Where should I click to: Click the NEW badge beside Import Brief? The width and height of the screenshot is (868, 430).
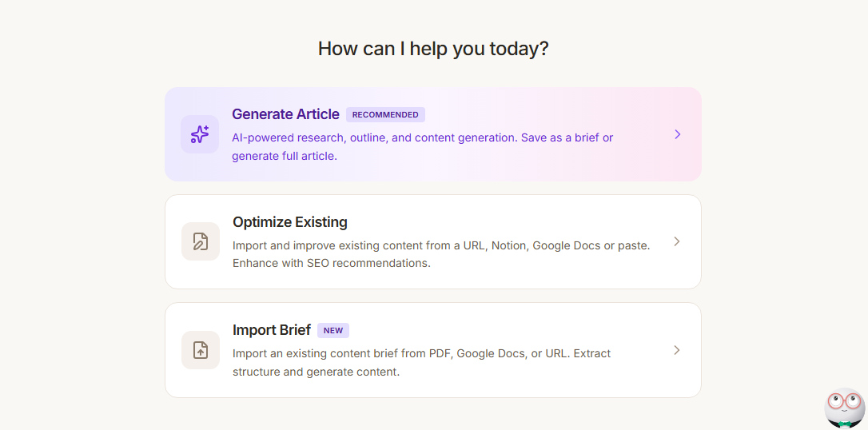(333, 330)
